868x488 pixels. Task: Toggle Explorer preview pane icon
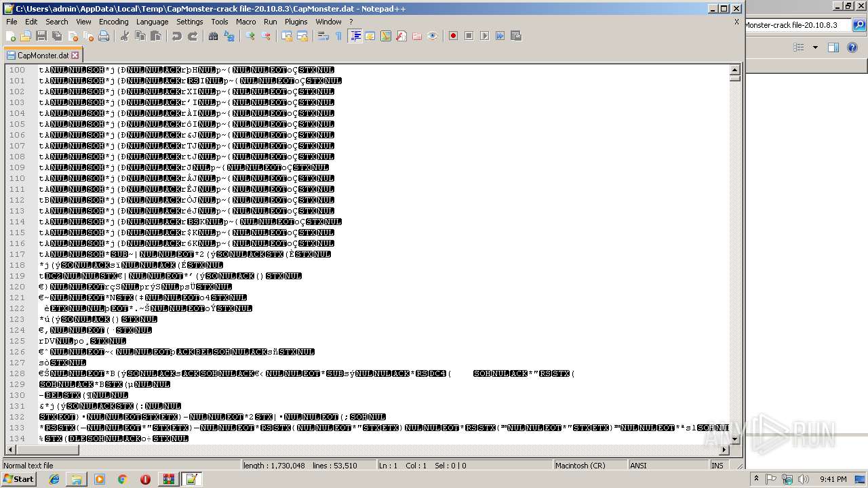[833, 47]
